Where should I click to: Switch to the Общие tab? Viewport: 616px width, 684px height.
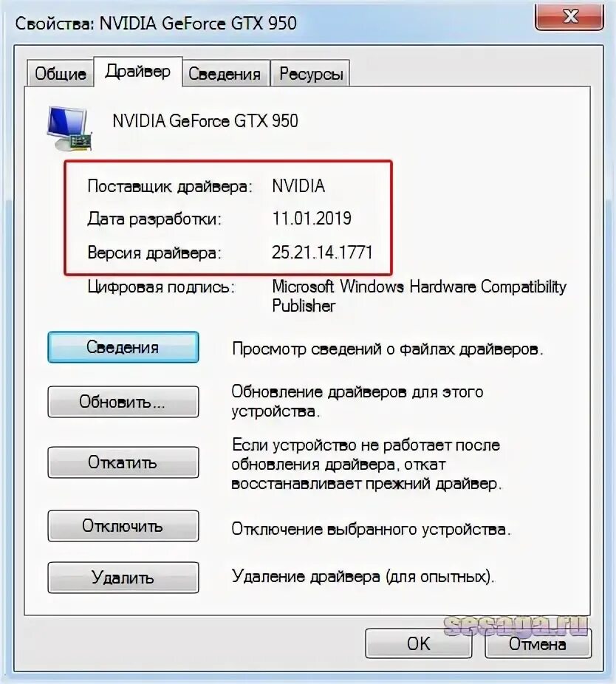click(x=61, y=73)
